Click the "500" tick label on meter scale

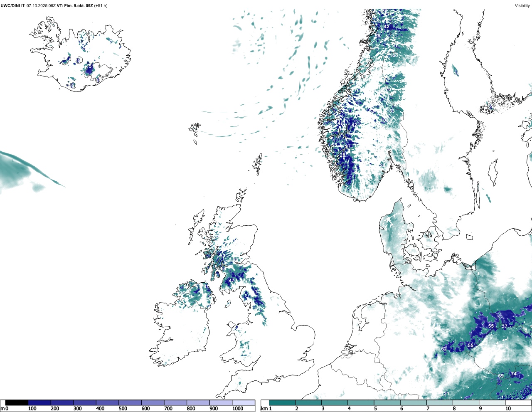point(123,409)
